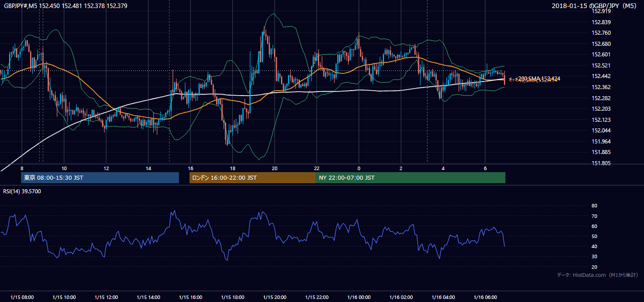644x302 pixels.
Task: Click price axis label 152.521
Action: point(601,65)
